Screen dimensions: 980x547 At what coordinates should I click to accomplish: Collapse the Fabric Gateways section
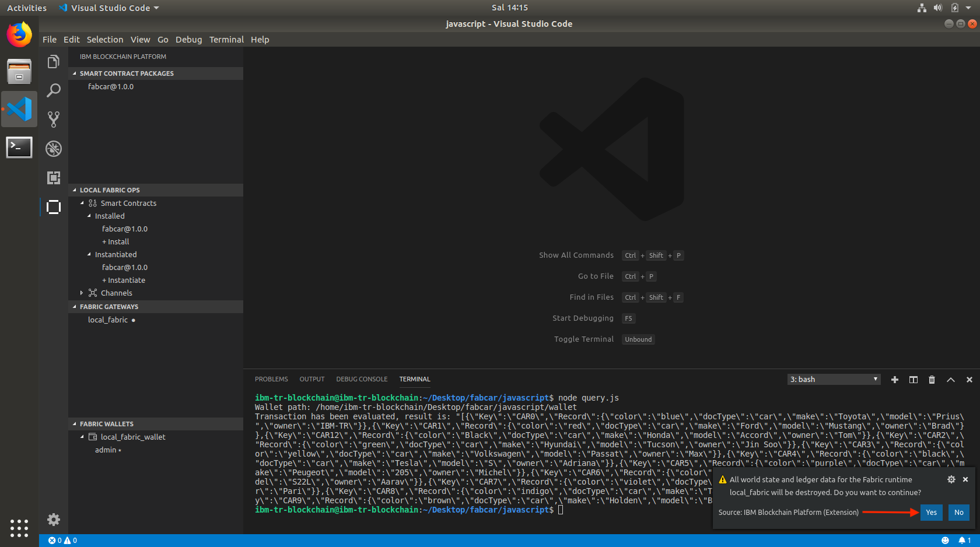pos(156,307)
